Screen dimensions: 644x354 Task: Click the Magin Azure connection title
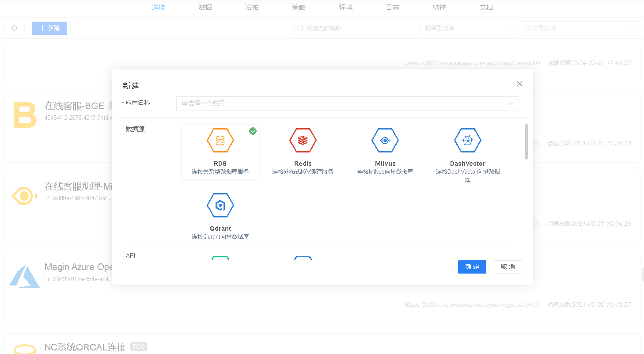coord(79,267)
